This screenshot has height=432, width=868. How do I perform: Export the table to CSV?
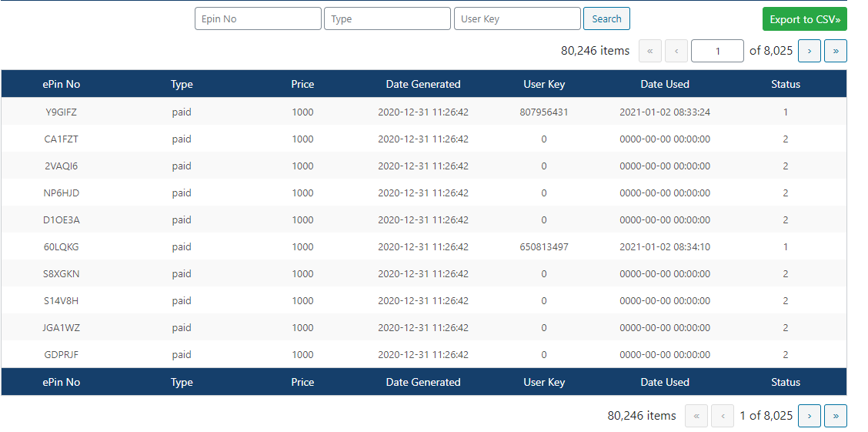804,19
